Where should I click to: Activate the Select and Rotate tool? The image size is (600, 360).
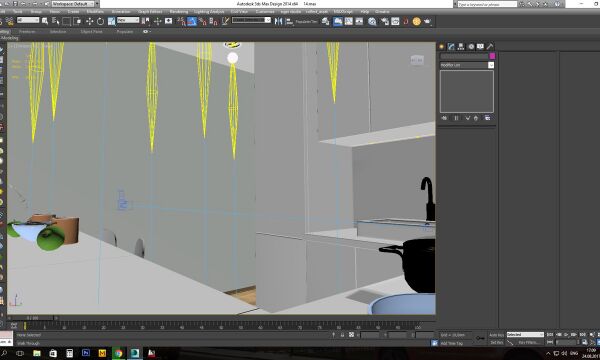(x=100, y=21)
